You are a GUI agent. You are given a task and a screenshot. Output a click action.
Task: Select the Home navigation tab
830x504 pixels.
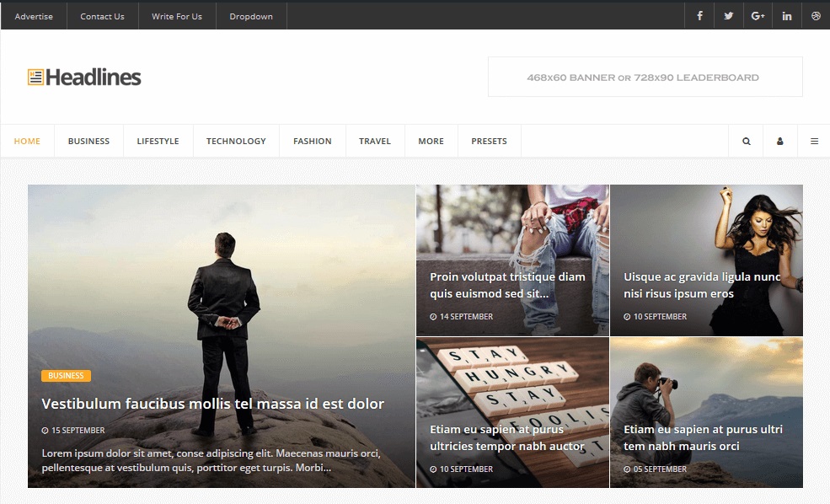(x=27, y=142)
